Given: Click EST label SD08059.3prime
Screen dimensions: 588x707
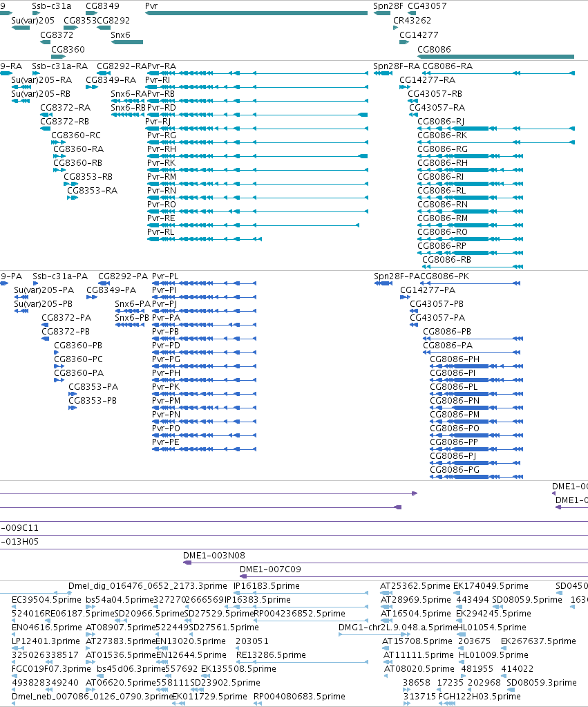Looking at the screenshot, I should click(x=542, y=682).
